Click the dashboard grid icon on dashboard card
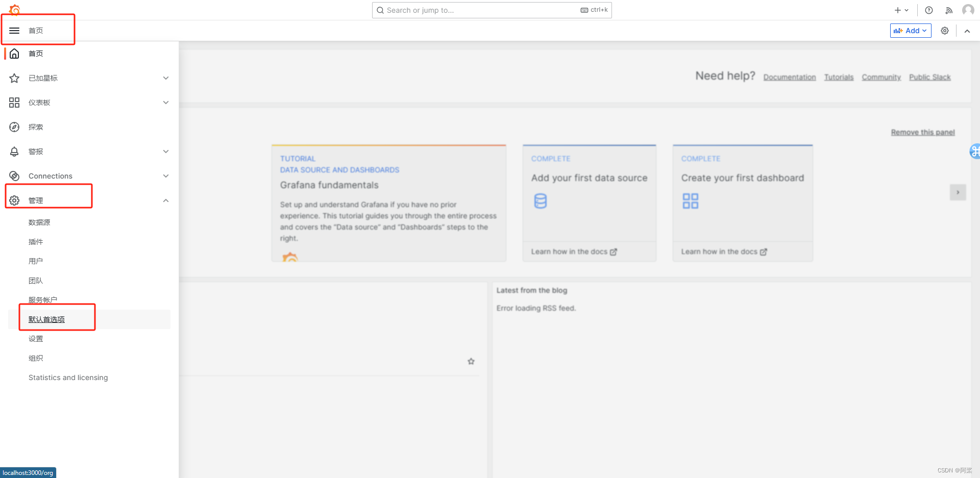This screenshot has width=980, height=478. click(x=691, y=201)
